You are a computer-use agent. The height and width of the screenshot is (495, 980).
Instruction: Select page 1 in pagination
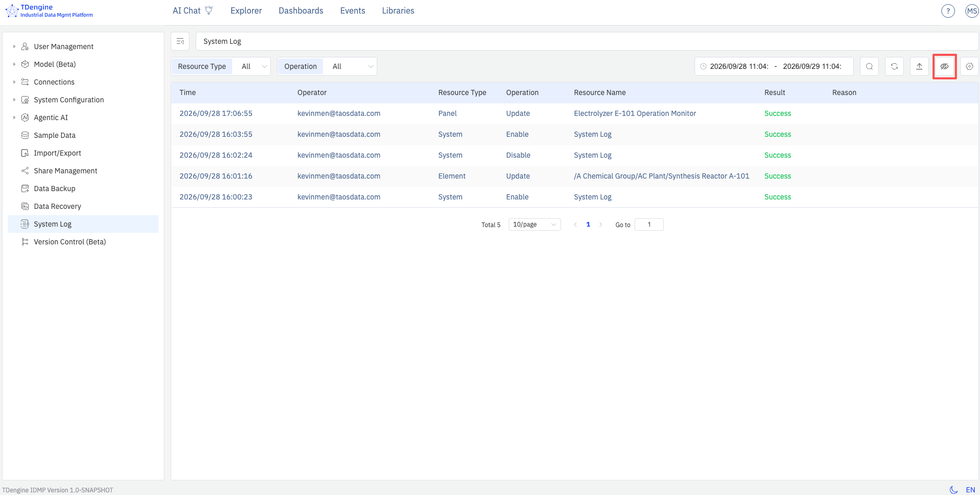coord(588,225)
